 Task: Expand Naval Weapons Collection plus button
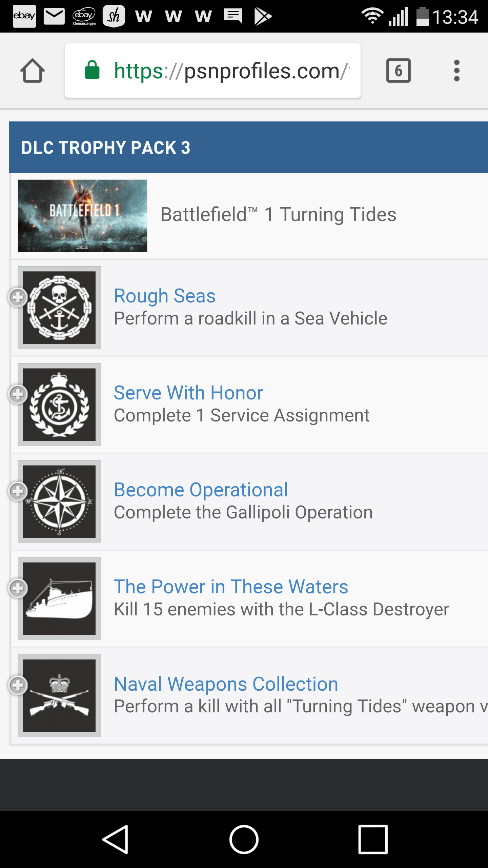point(18,685)
